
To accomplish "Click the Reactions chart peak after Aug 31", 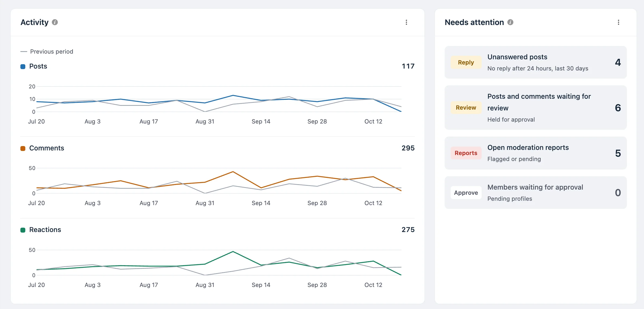I will 233,252.
